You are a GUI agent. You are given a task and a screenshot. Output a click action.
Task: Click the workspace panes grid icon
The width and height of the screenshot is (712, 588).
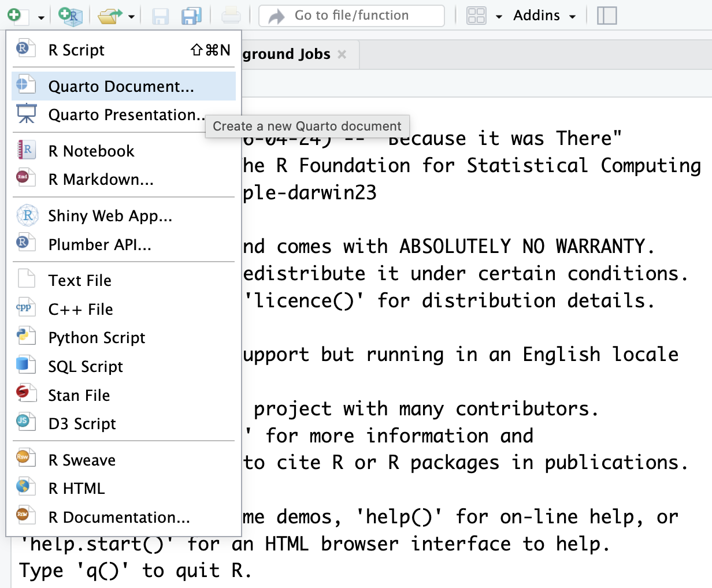point(476,16)
